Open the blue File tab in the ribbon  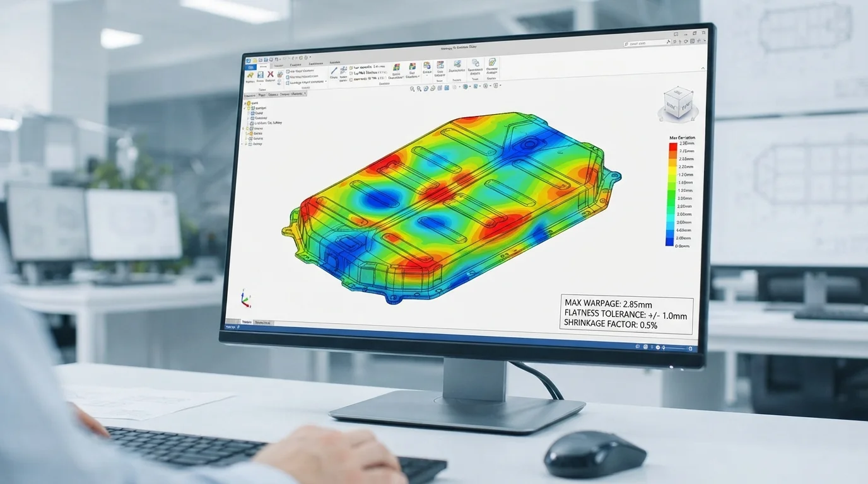click(x=250, y=67)
